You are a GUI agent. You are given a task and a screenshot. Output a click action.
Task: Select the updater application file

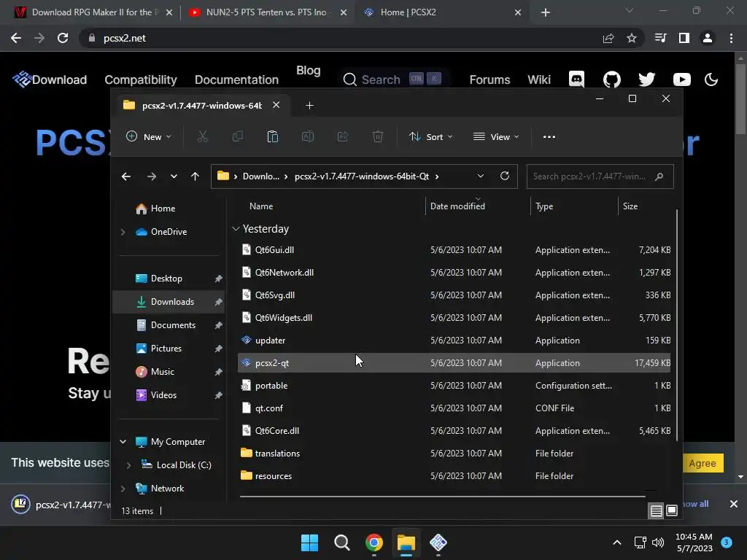[454, 341]
